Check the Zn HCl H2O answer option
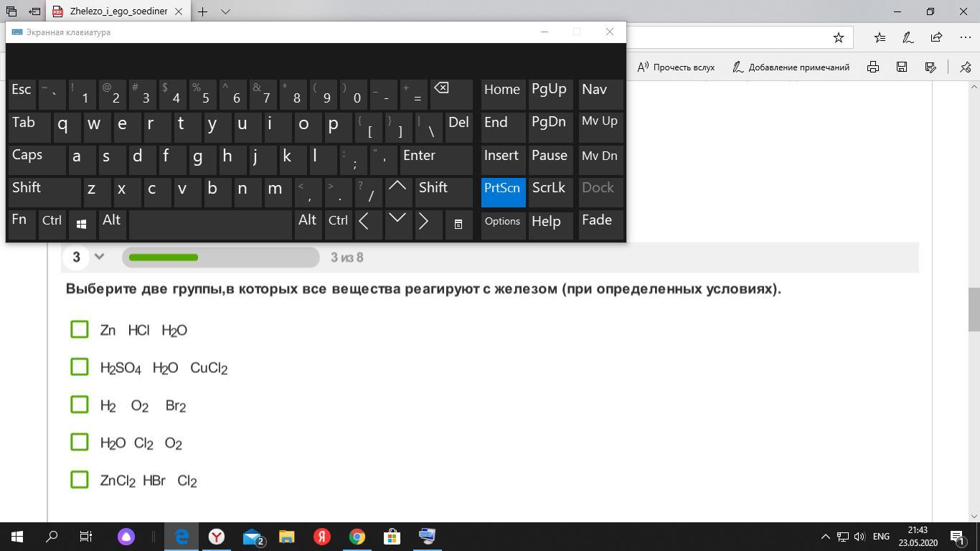980x551 pixels. [x=80, y=329]
